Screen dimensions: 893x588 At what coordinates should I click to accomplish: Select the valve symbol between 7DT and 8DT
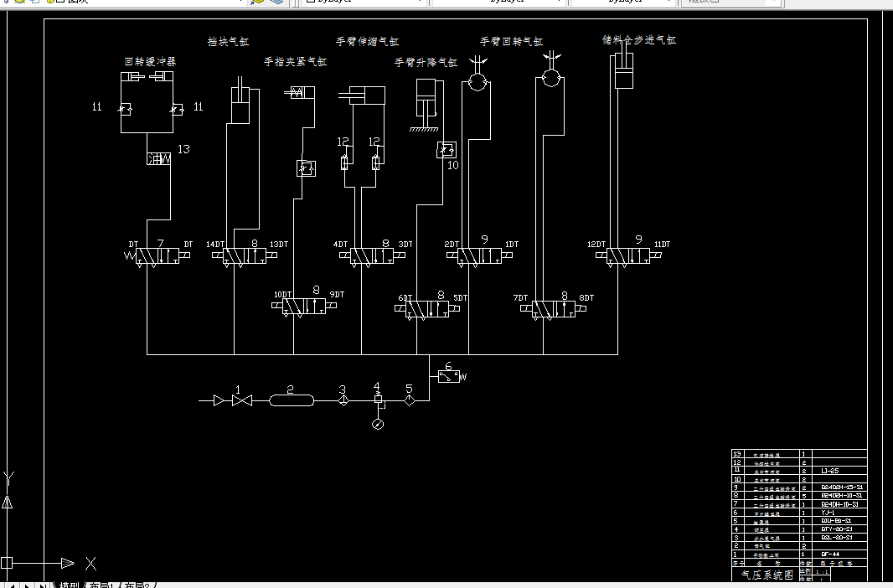[553, 310]
